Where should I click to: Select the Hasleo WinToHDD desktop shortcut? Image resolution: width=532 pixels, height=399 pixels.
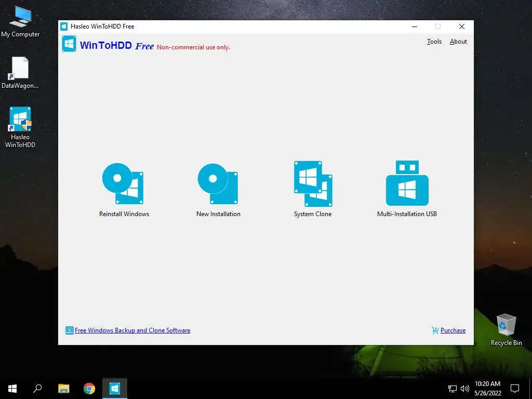[x=20, y=127]
